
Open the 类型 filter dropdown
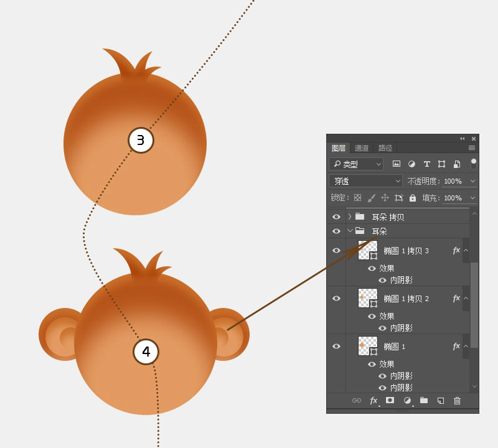click(x=356, y=164)
